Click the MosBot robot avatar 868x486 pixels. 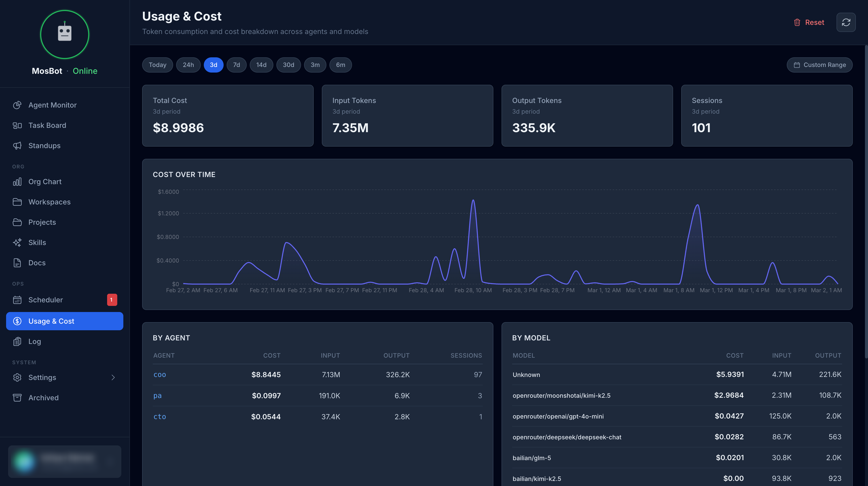(x=64, y=34)
